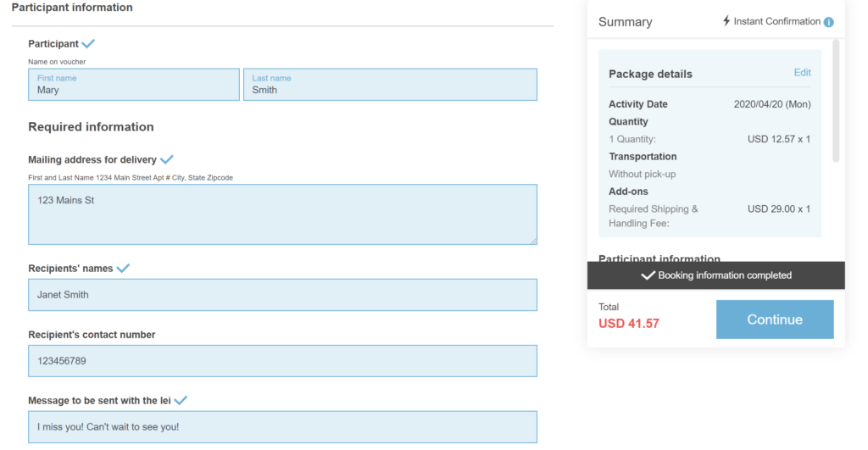Click the Instant Confirmation label
The image size is (868, 450).
(776, 21)
